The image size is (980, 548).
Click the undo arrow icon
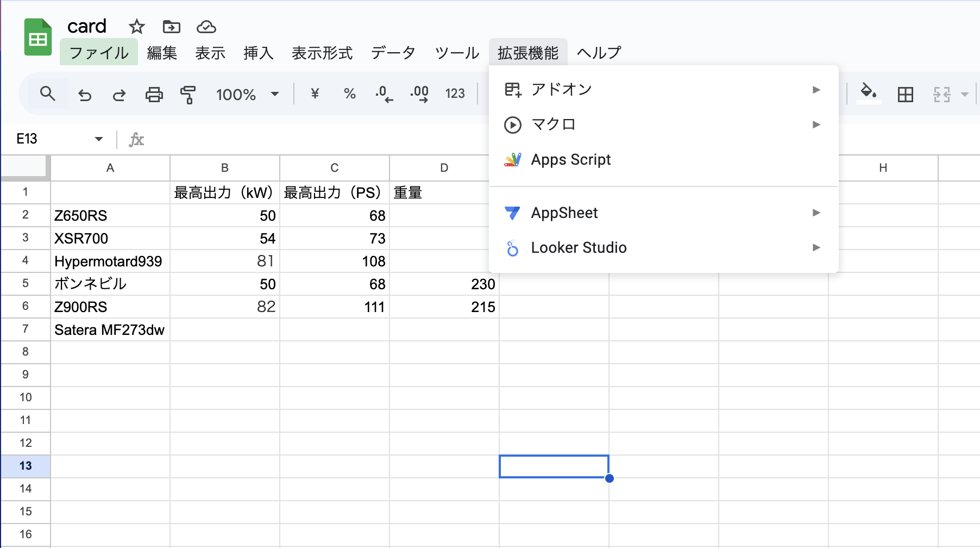click(85, 95)
